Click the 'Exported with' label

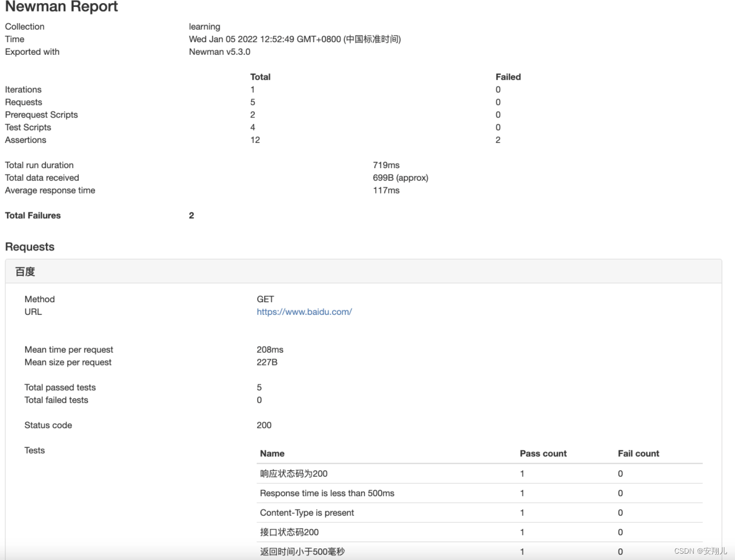pyautogui.click(x=32, y=52)
